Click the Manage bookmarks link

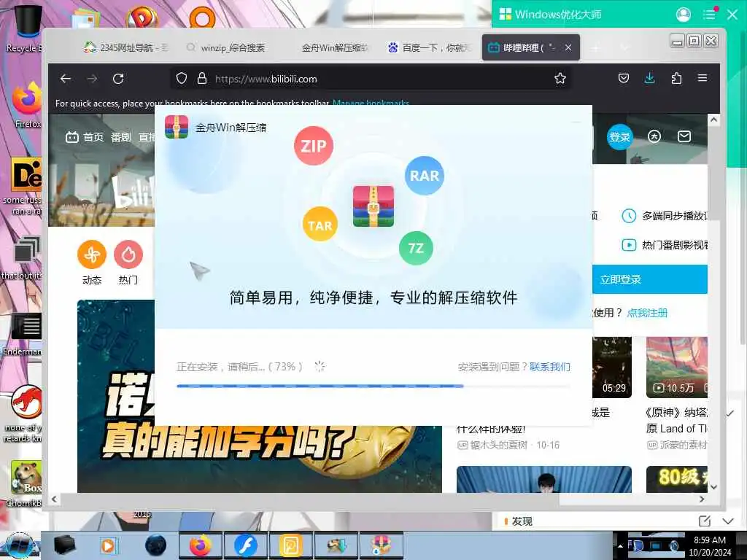[371, 103]
